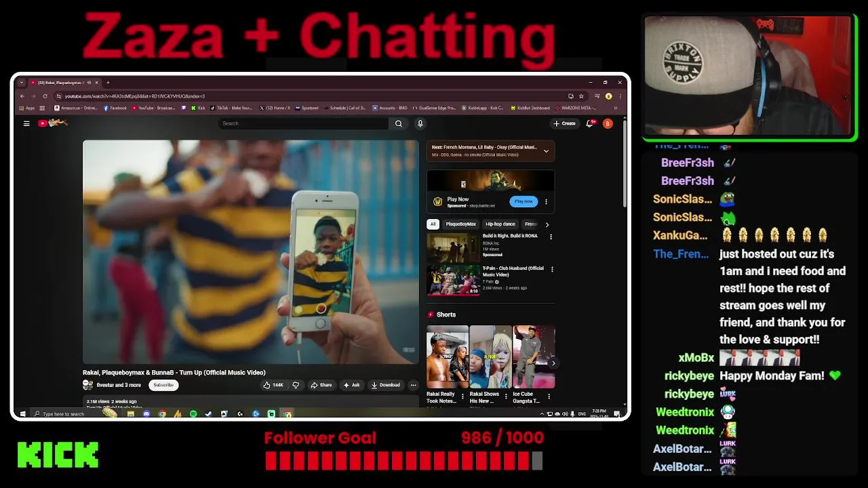Click the Ice Cube Gangsta short thumbnail
The width and height of the screenshot is (868, 488).
pyautogui.click(x=534, y=357)
